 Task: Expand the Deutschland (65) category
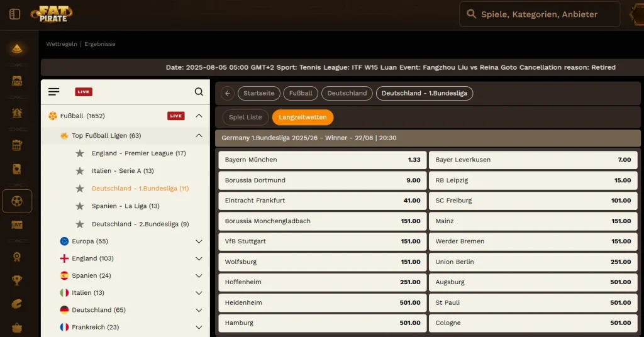click(x=199, y=311)
